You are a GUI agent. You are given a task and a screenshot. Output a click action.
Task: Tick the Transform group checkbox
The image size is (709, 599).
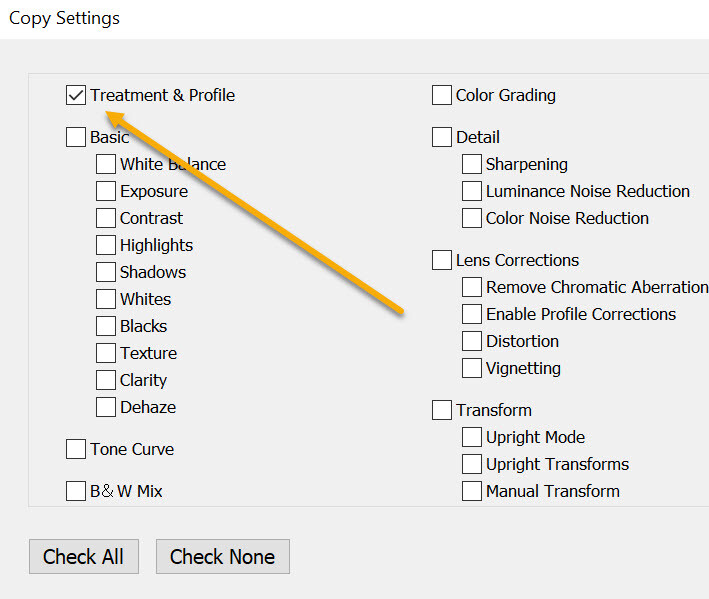tap(442, 410)
